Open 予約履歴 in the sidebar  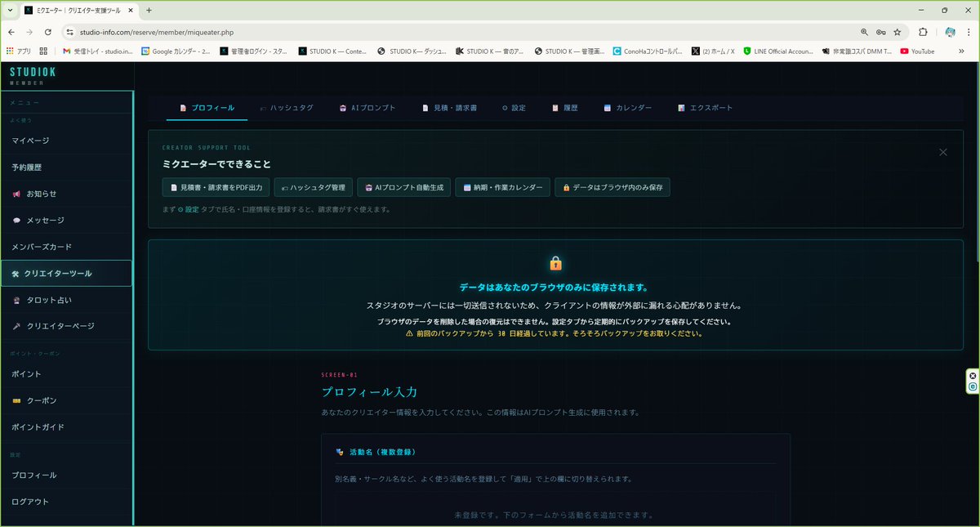click(66, 167)
